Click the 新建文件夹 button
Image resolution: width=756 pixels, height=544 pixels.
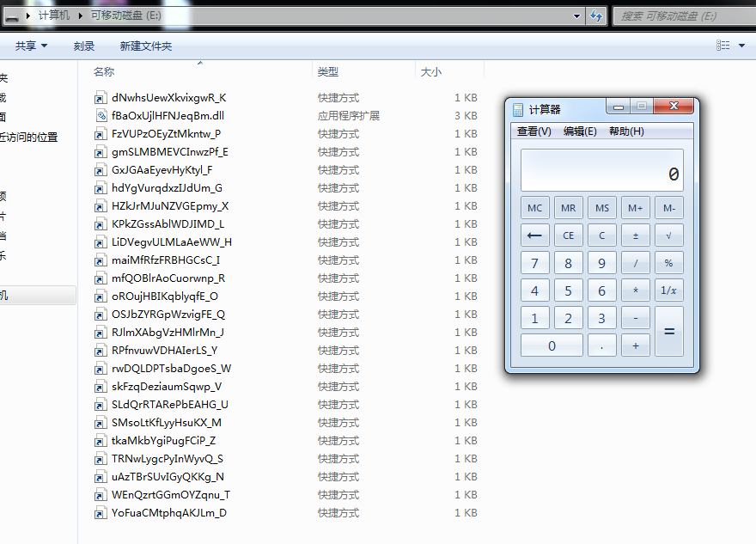point(145,46)
